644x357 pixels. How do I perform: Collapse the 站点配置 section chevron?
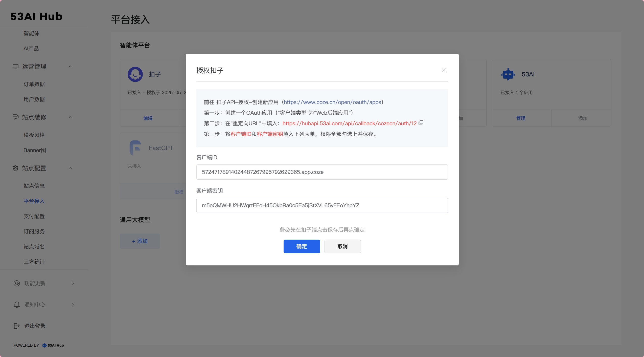70,168
